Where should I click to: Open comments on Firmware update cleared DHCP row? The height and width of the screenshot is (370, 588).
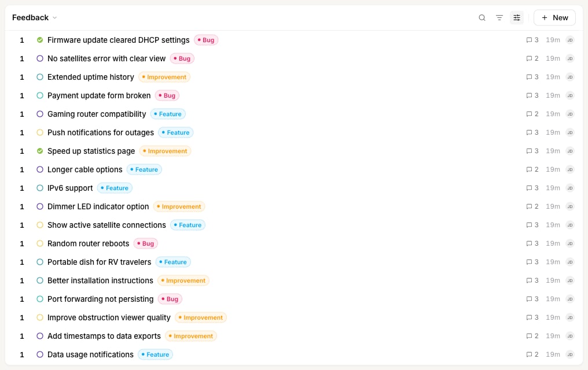coord(532,40)
